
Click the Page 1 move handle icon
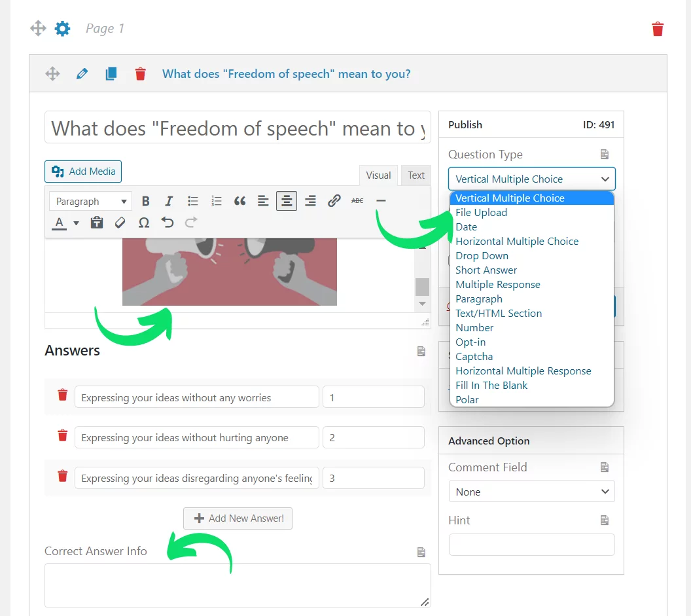39,28
